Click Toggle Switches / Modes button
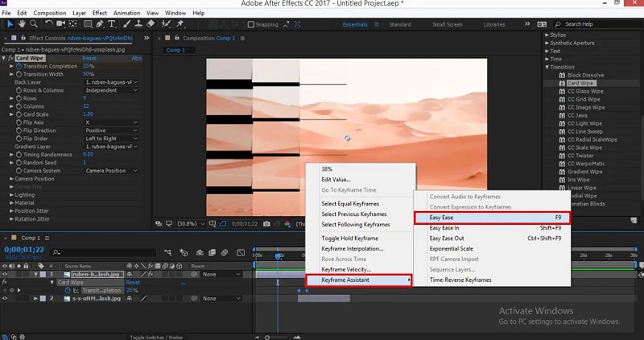This screenshot has width=644, height=340. 156,337
